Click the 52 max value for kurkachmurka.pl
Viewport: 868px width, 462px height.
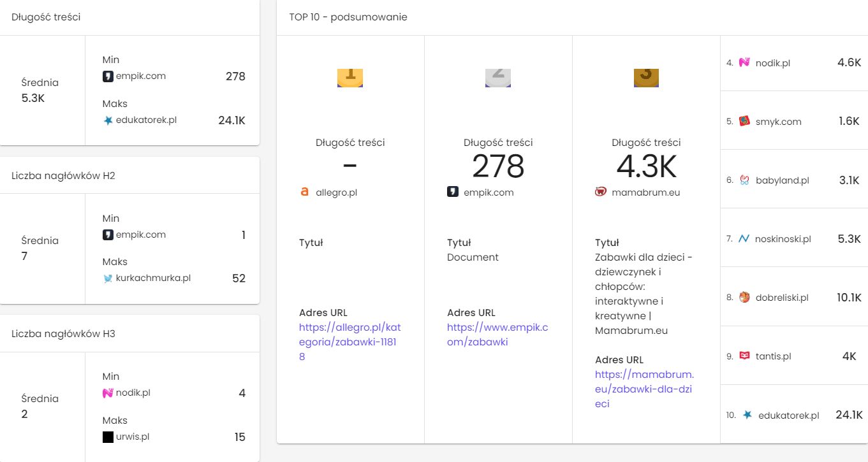coord(239,278)
